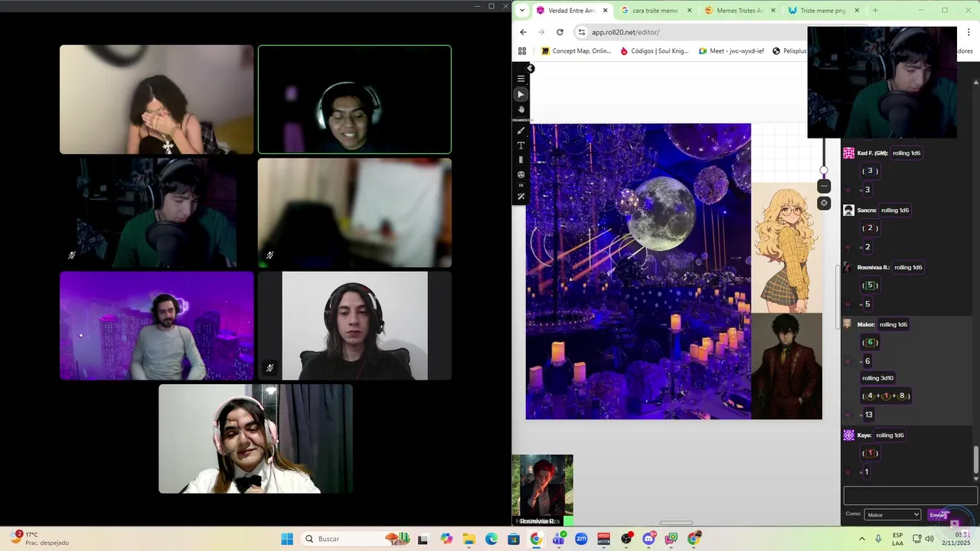Select the Text tool in Roll20 toolbar
The image size is (980, 551).
(521, 145)
